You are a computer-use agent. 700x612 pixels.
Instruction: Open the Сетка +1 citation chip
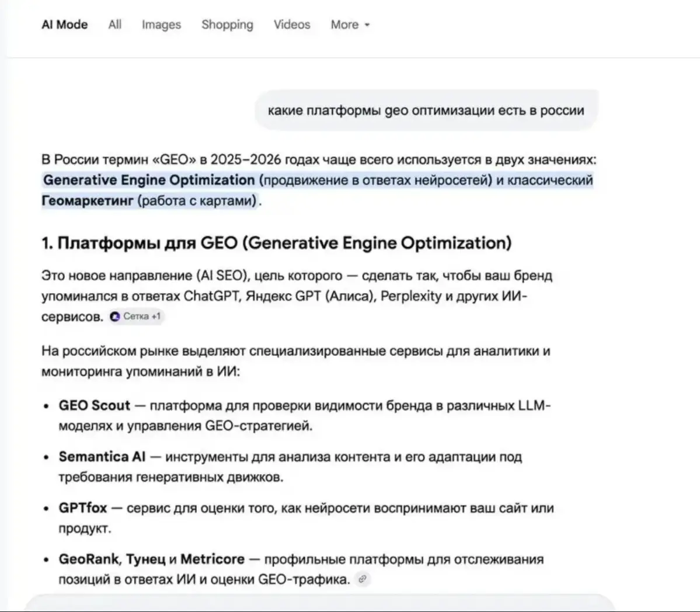(135, 317)
